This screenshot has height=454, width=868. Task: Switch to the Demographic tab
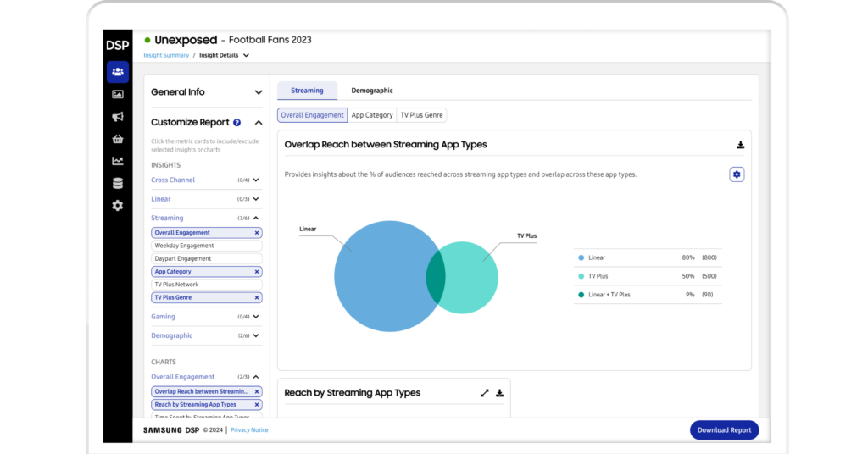point(372,91)
